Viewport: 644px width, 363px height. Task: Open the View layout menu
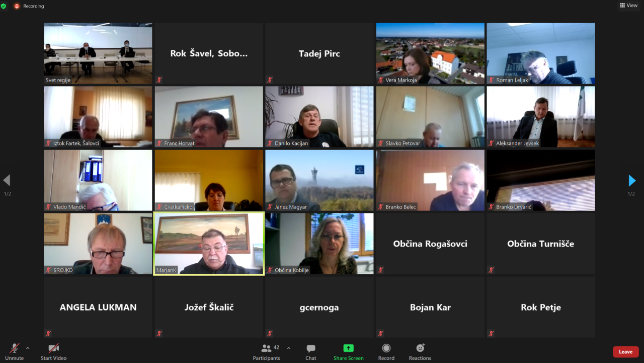point(629,6)
